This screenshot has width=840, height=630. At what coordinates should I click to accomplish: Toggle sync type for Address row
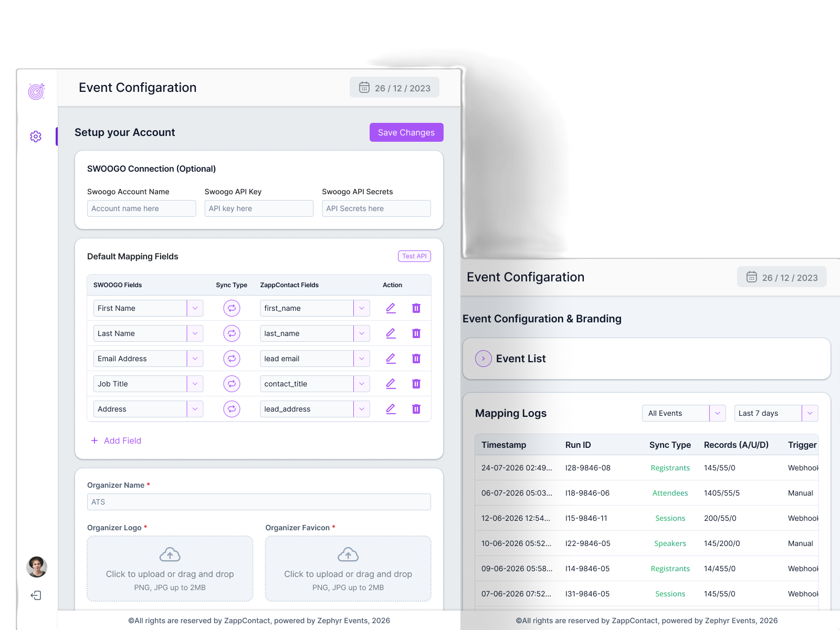[x=232, y=409]
